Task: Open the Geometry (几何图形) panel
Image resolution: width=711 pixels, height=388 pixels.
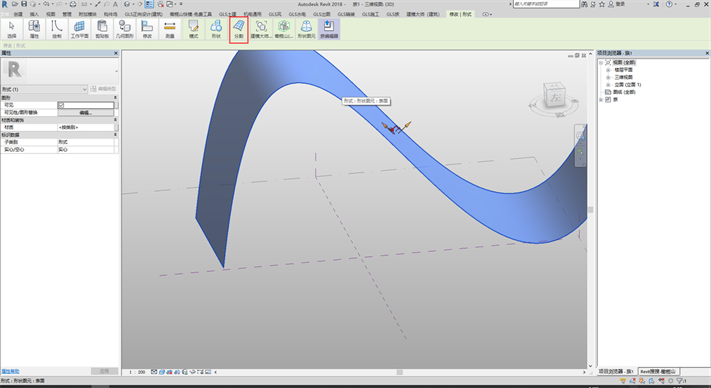Action: pyautogui.click(x=125, y=29)
